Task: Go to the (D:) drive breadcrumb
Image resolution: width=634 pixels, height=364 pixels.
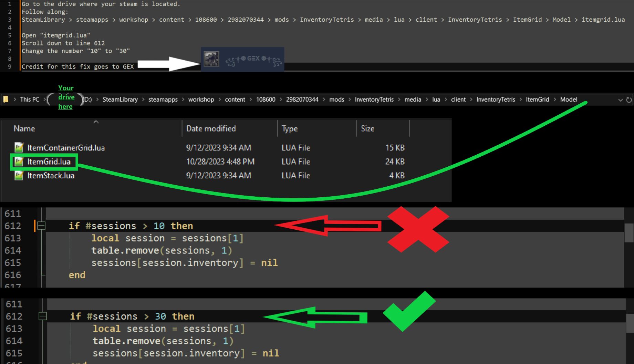Action: 87,100
